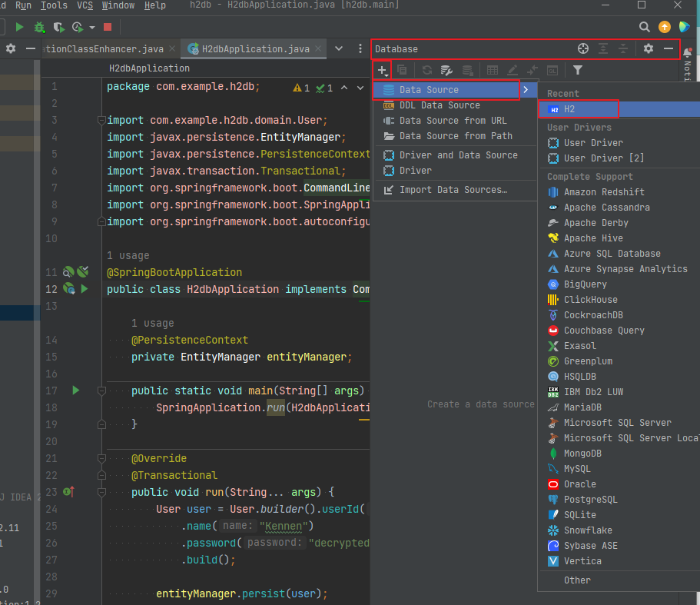Click run gutter icon on line 12
The height and width of the screenshot is (605, 700).
85,289
